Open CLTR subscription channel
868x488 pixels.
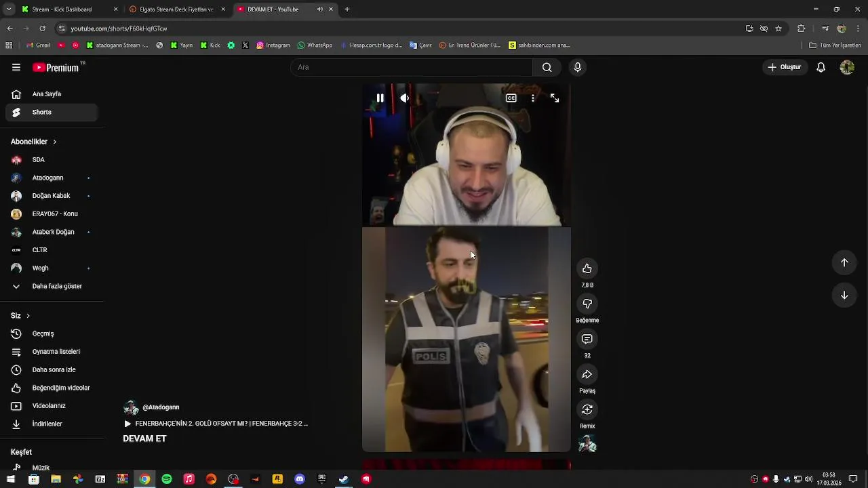(52, 250)
